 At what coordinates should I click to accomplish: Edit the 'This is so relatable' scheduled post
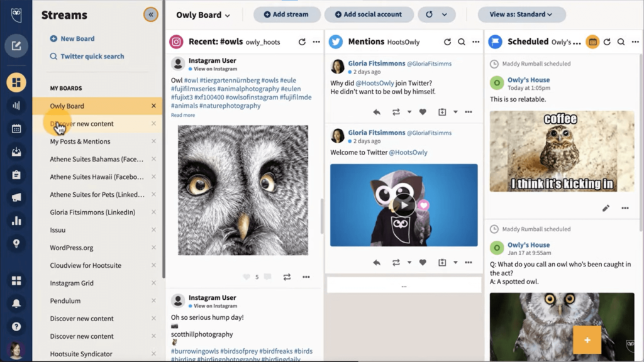(x=606, y=208)
